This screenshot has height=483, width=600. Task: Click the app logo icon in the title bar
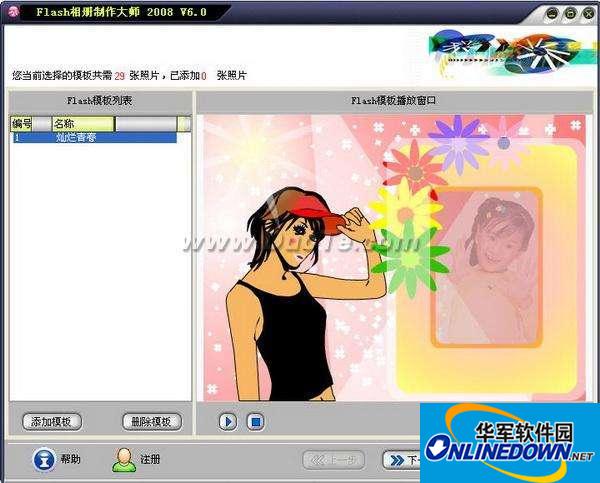click(x=13, y=12)
